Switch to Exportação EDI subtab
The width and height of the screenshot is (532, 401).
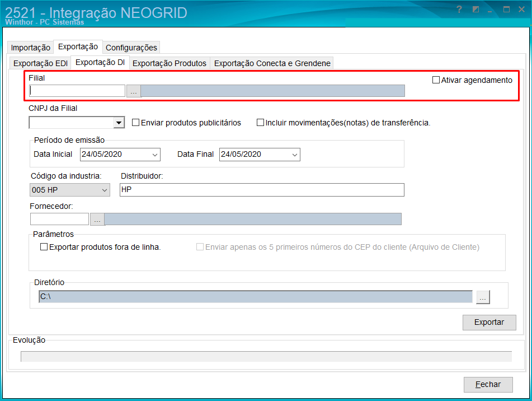pyautogui.click(x=40, y=63)
